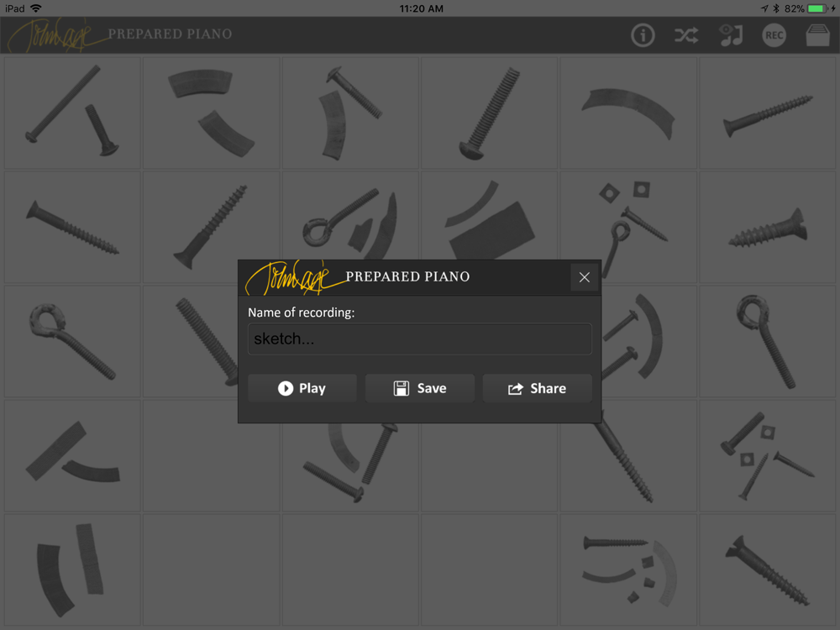Tap the tile with two square nuts and eye screw
This screenshot has height=630, width=840.
(x=628, y=227)
